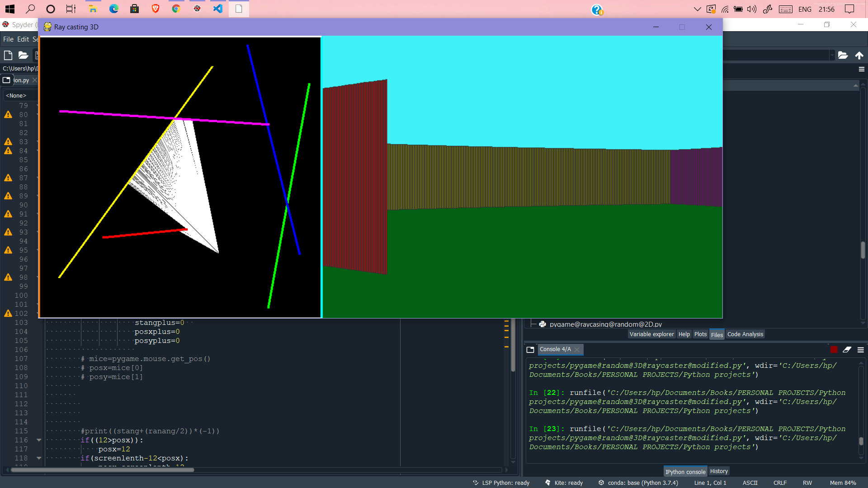Click the Mem 84% status indicator
868x488 pixels.
pyautogui.click(x=843, y=483)
